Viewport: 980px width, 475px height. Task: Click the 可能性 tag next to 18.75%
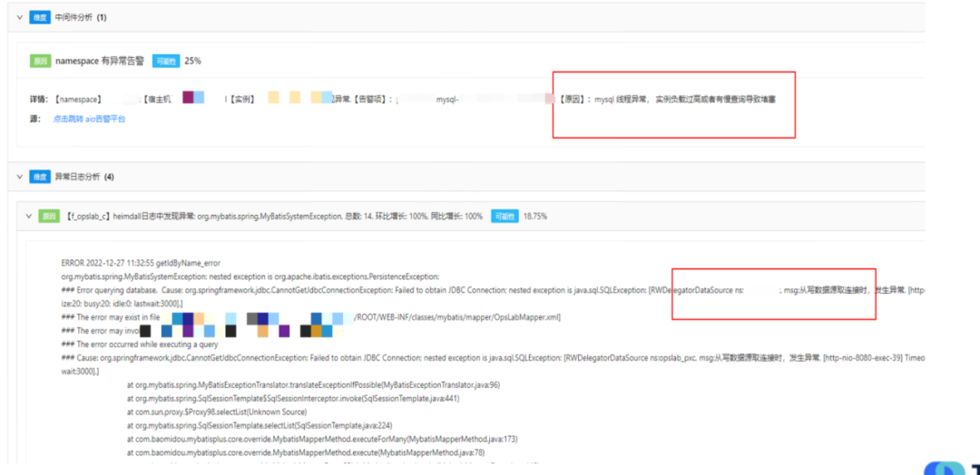click(505, 216)
